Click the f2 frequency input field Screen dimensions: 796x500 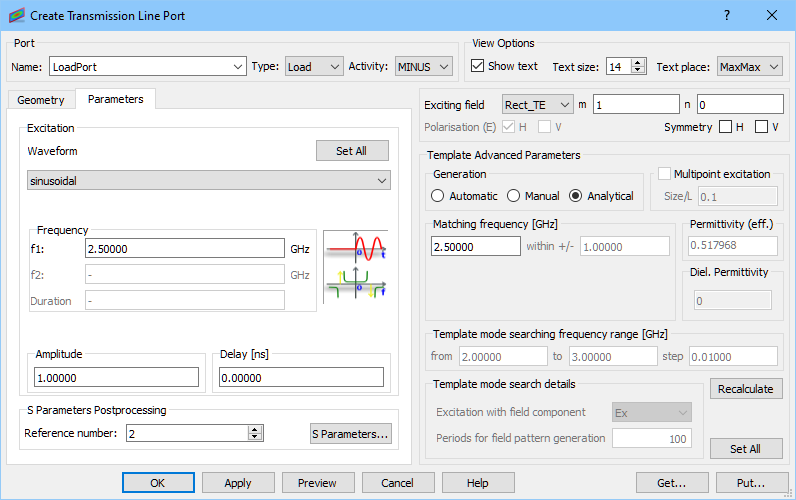[185, 275]
